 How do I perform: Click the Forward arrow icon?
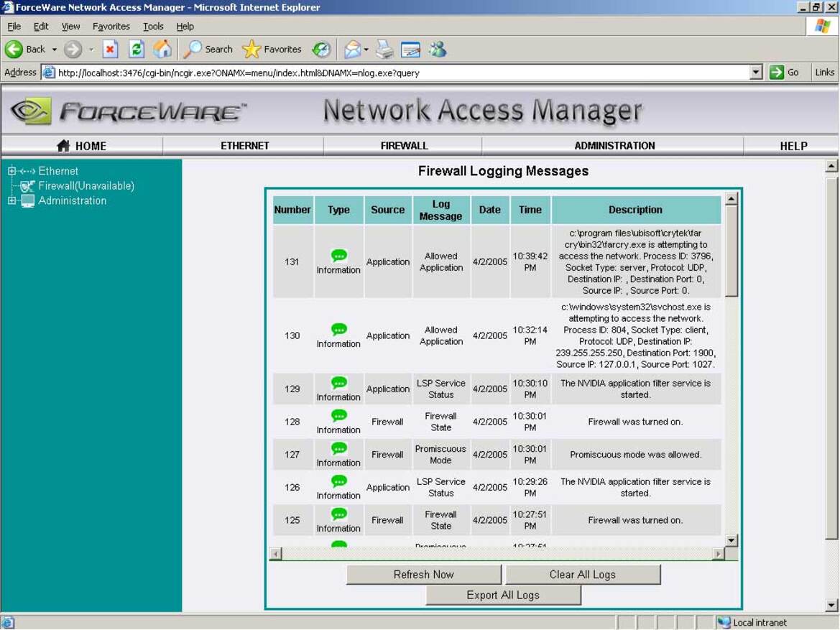(x=73, y=50)
